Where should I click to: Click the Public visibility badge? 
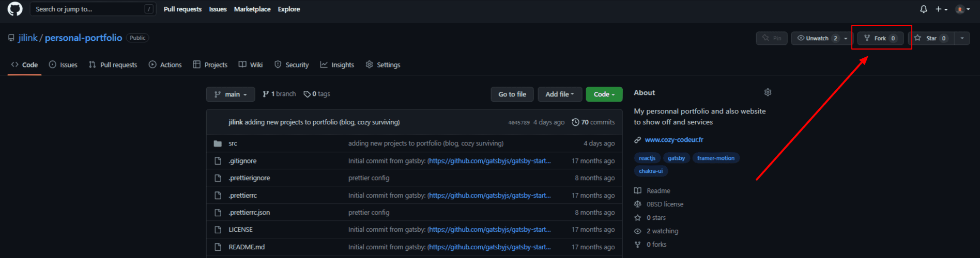pos(137,38)
